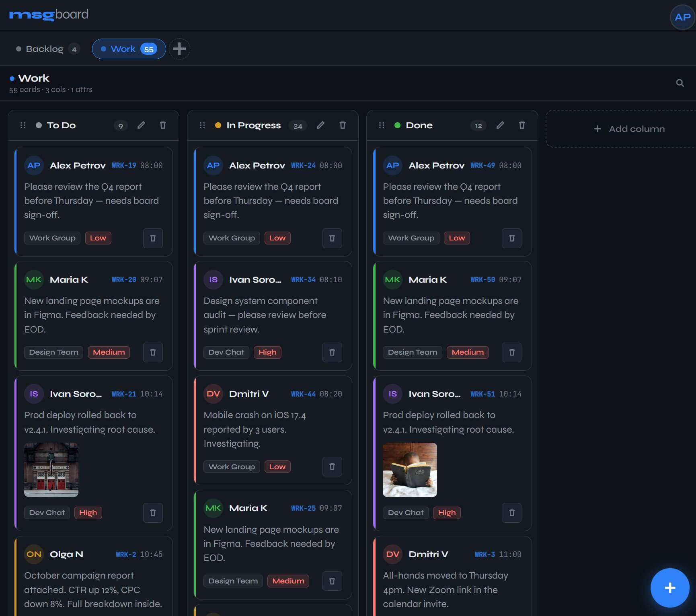Click the Done column pencil icon
Image resolution: width=696 pixels, height=616 pixels.
click(x=500, y=125)
